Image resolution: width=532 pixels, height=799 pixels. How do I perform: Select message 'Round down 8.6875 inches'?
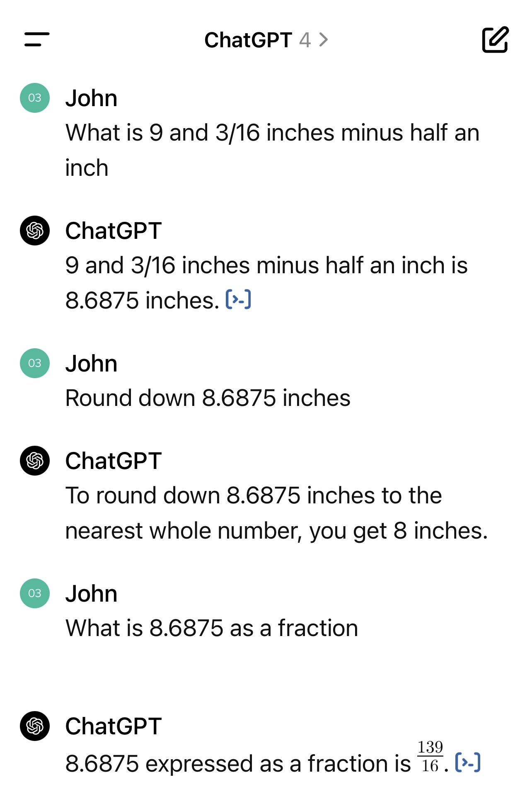[x=208, y=398]
